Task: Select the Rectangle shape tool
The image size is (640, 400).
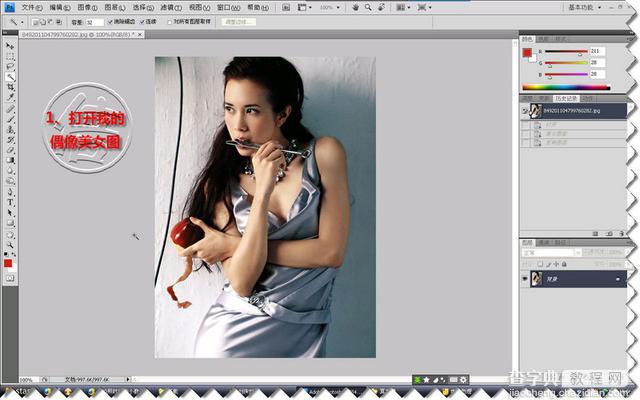Action: (x=10, y=223)
